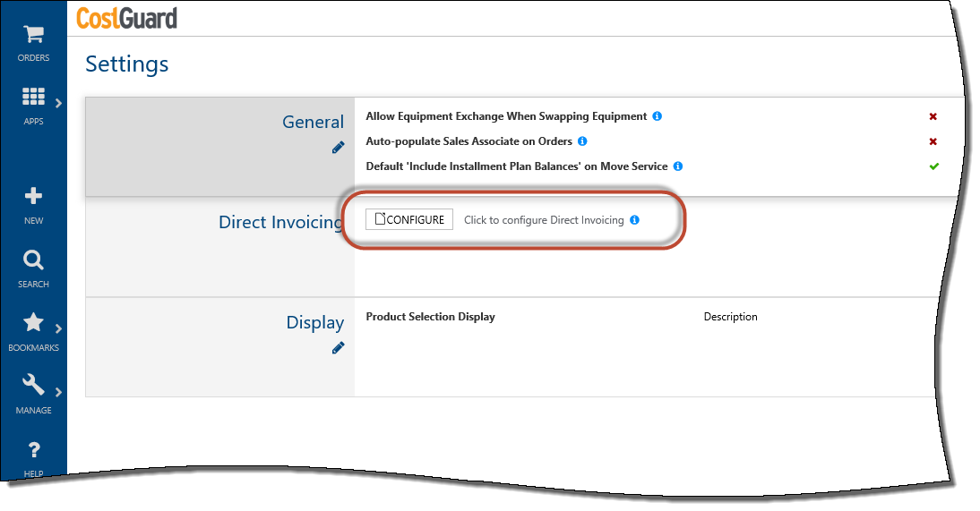Image resolution: width=980 pixels, height=511 pixels.
Task: Show info for configure Direct Invoicing
Action: click(x=634, y=220)
